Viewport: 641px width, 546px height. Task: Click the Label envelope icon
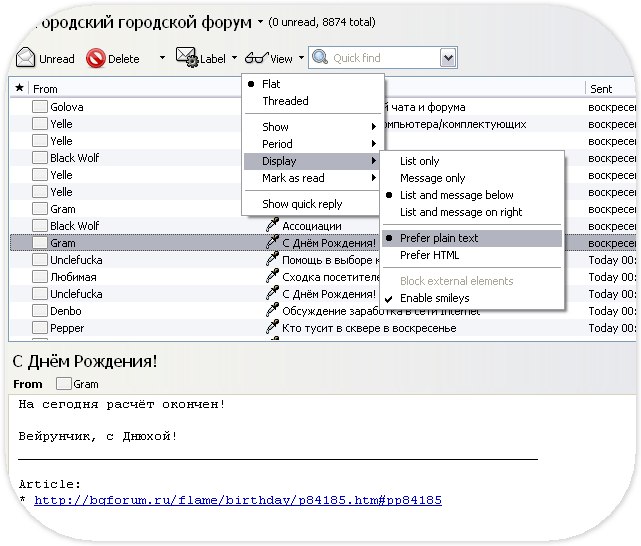[187, 58]
